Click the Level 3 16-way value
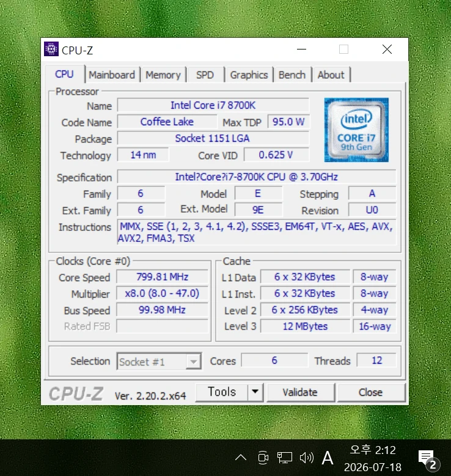The width and height of the screenshot is (451, 476). [375, 326]
